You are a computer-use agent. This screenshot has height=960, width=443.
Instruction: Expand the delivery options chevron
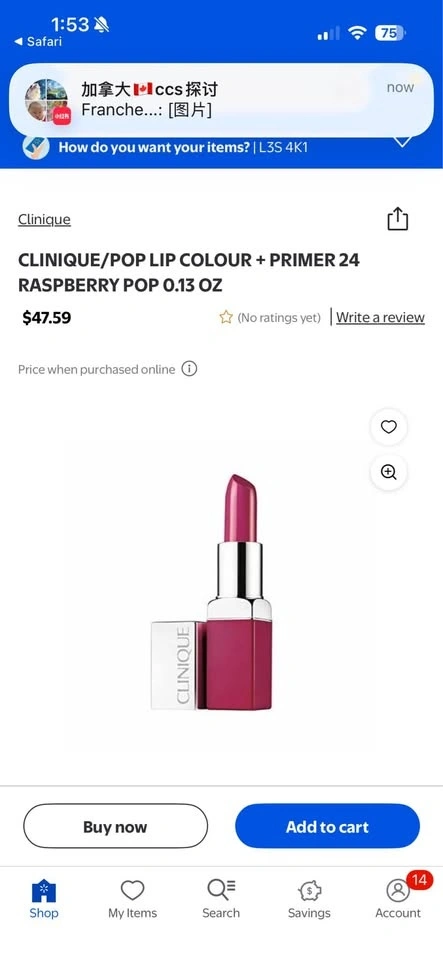402,143
